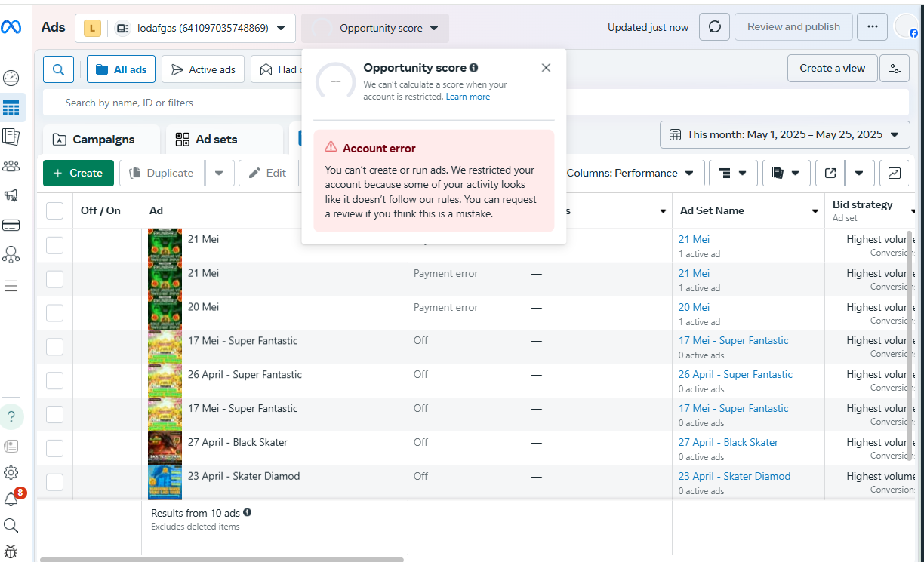The image size is (924, 562).
Task: Open Audiences icon in left sidebar
Action: (11, 166)
